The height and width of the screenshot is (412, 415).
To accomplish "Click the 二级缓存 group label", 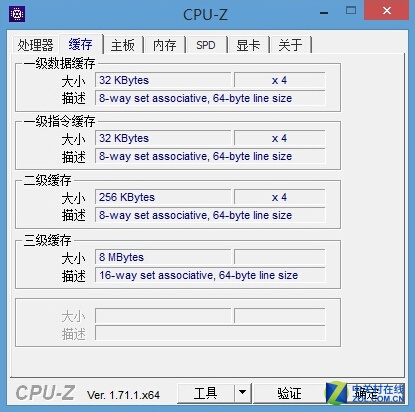I will [47, 180].
